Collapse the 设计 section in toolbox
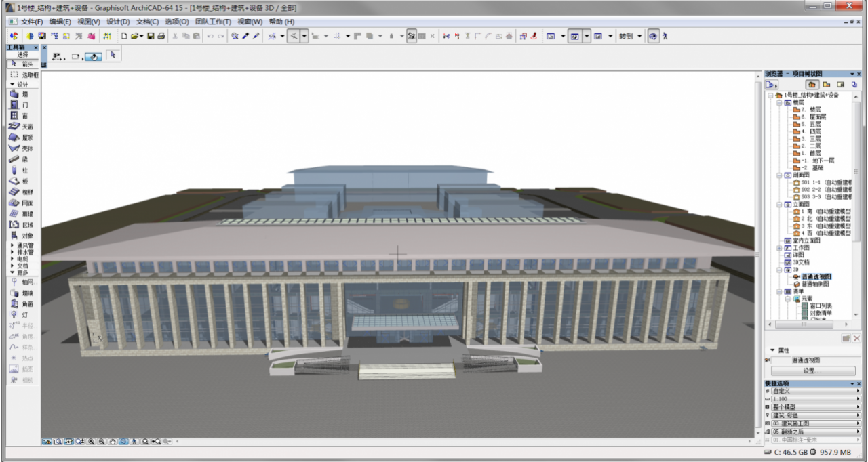The image size is (868, 462). pos(12,85)
